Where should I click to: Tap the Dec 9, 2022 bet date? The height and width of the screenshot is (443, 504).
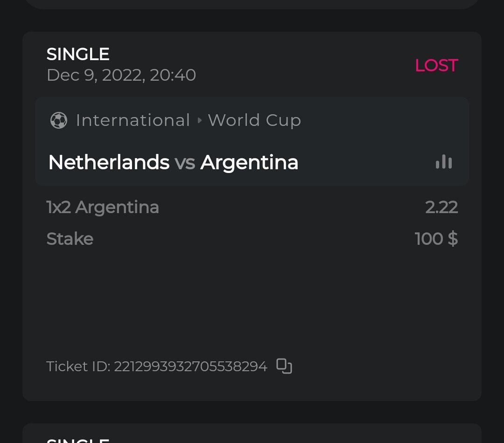click(x=121, y=75)
